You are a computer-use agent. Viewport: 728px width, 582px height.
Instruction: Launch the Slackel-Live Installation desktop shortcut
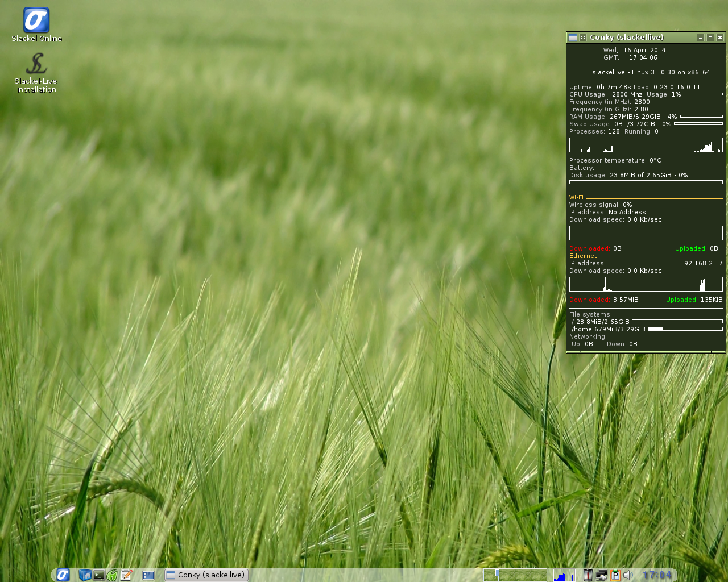[x=36, y=73]
